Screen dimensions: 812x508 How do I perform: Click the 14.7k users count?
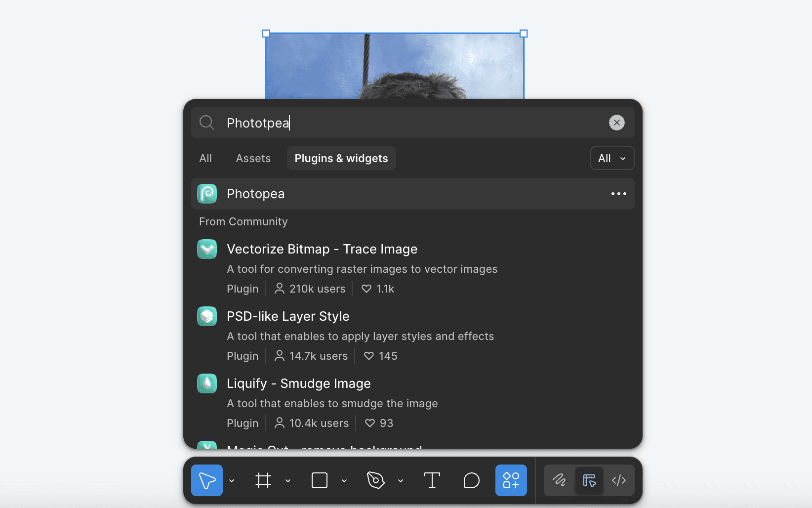[x=311, y=356]
